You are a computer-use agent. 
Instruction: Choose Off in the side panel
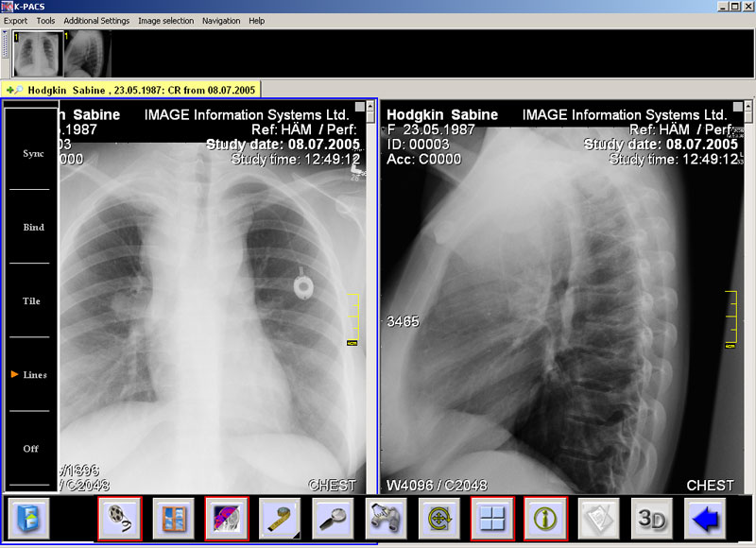coord(30,449)
